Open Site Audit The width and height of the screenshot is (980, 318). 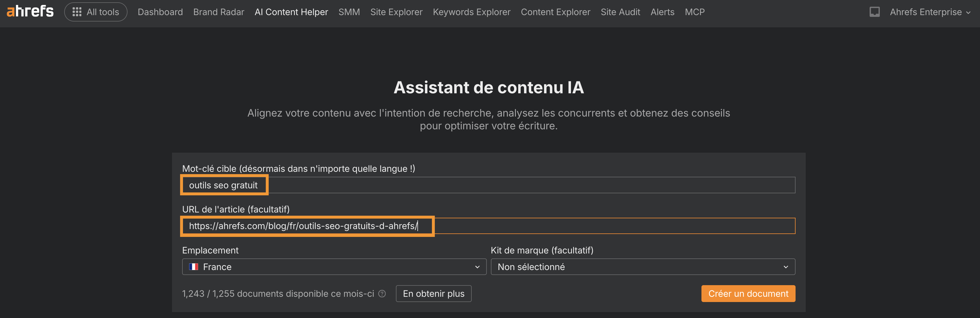coord(620,12)
